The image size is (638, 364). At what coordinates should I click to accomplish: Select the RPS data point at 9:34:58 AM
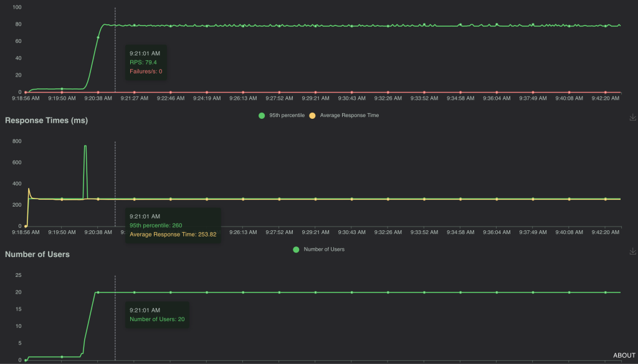click(460, 25)
